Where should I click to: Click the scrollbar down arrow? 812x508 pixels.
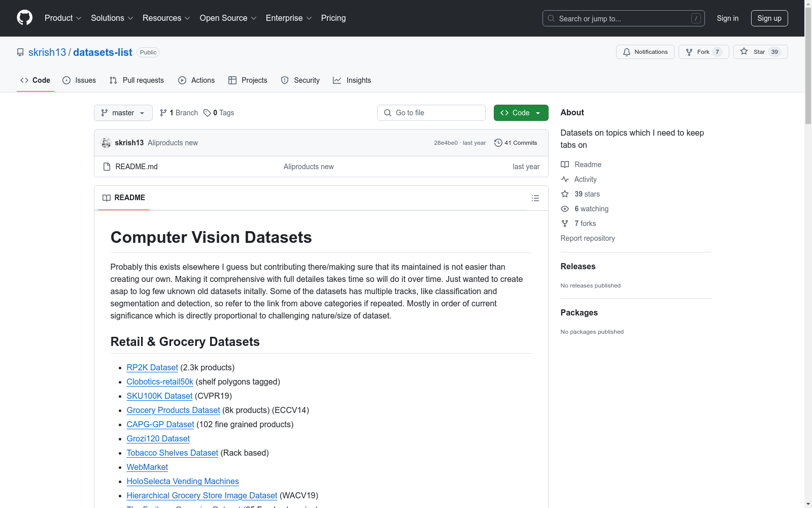coord(808,504)
